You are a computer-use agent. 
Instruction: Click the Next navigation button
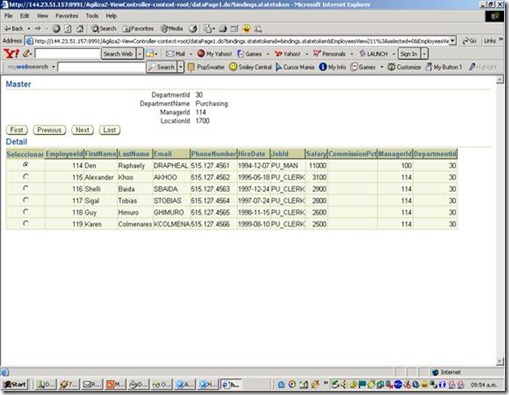point(82,130)
